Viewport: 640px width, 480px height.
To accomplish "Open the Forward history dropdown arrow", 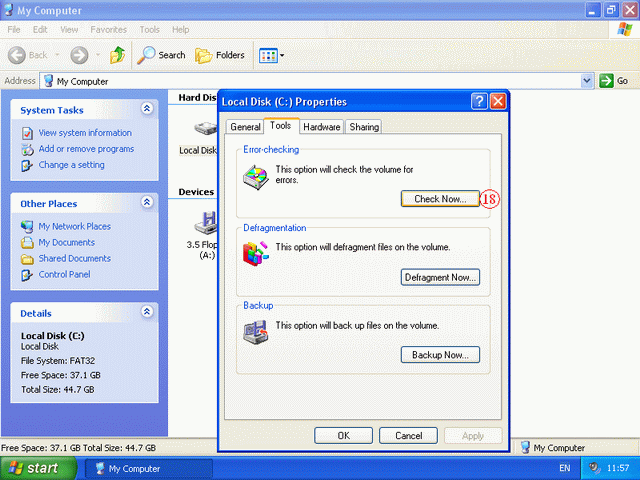I will (x=98, y=55).
